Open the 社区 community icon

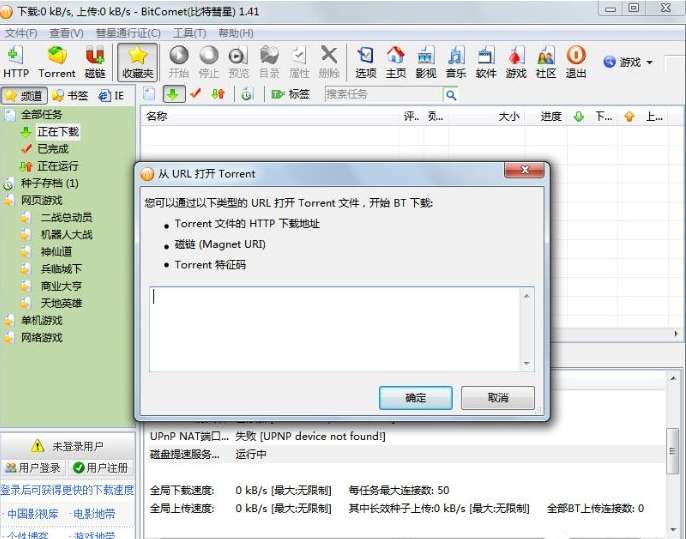[x=546, y=62]
